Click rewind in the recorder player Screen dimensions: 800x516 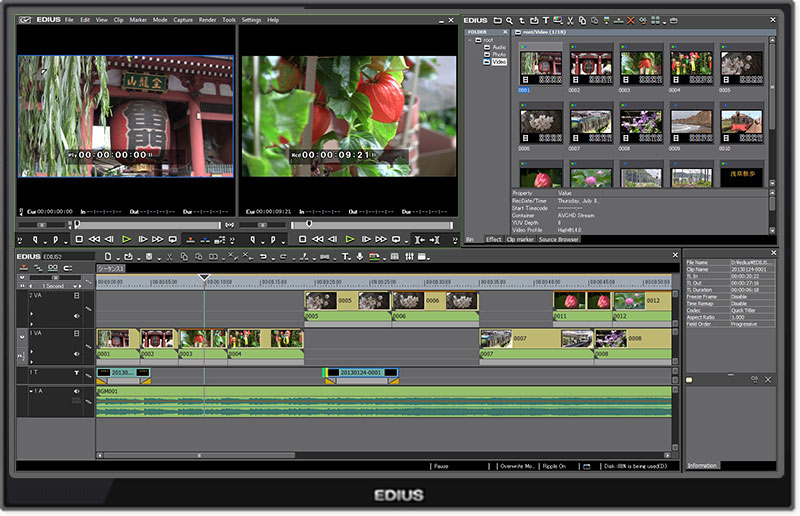tap(317, 239)
